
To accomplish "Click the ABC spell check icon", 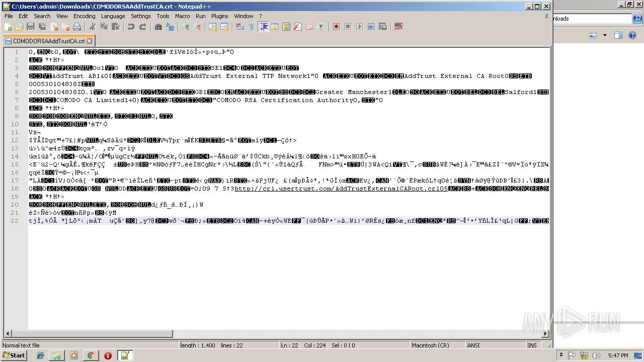I will click(398, 27).
